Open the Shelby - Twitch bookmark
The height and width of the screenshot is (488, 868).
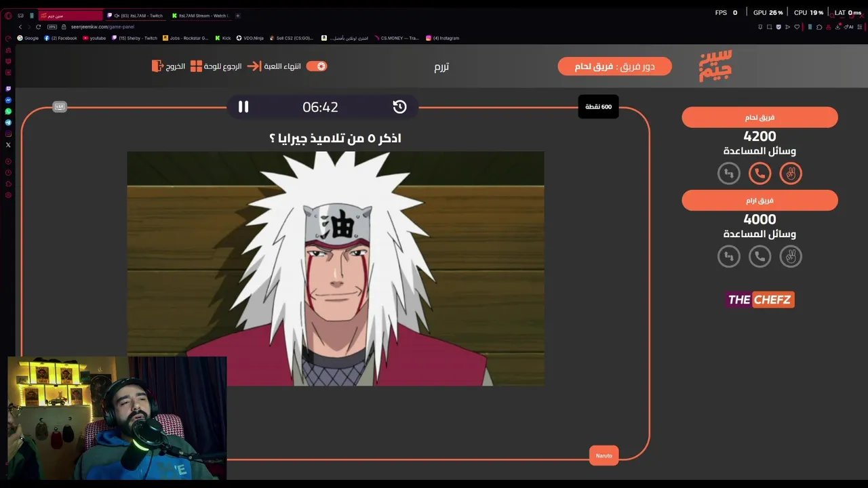[x=134, y=38]
